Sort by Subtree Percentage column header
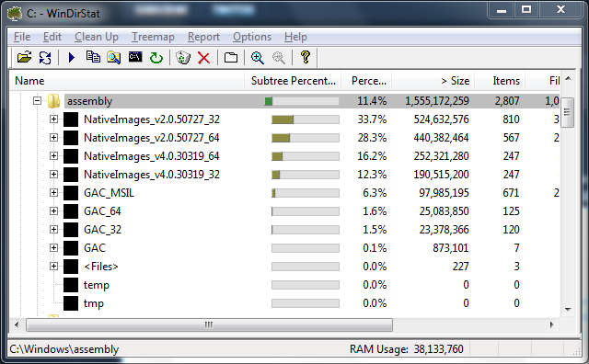 tap(293, 81)
